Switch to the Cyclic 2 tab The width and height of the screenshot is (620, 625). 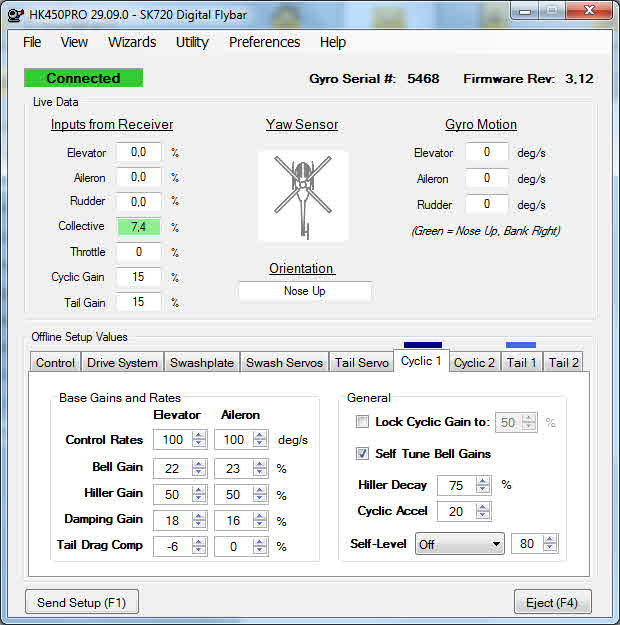474,363
